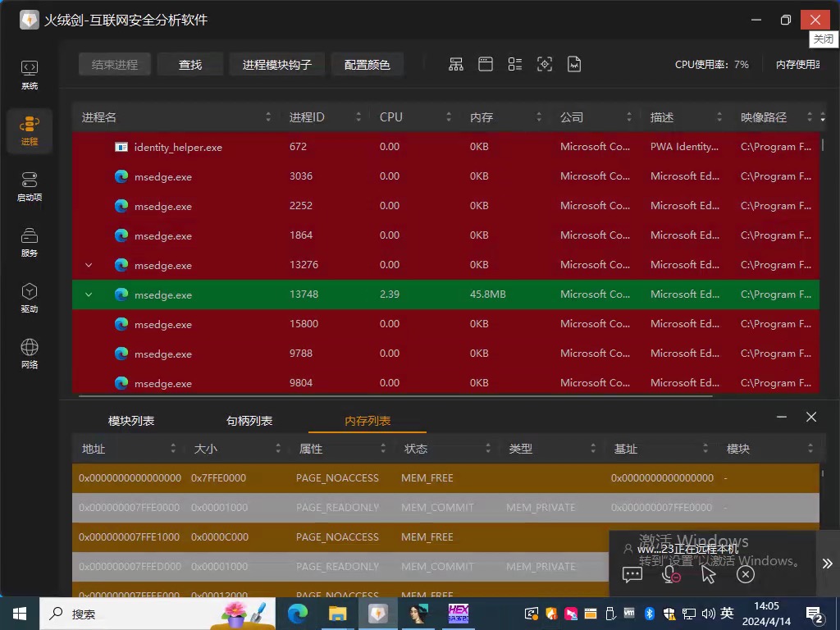Click the crosshair target-finder toolbar icon
840x630 pixels.
[x=545, y=64]
